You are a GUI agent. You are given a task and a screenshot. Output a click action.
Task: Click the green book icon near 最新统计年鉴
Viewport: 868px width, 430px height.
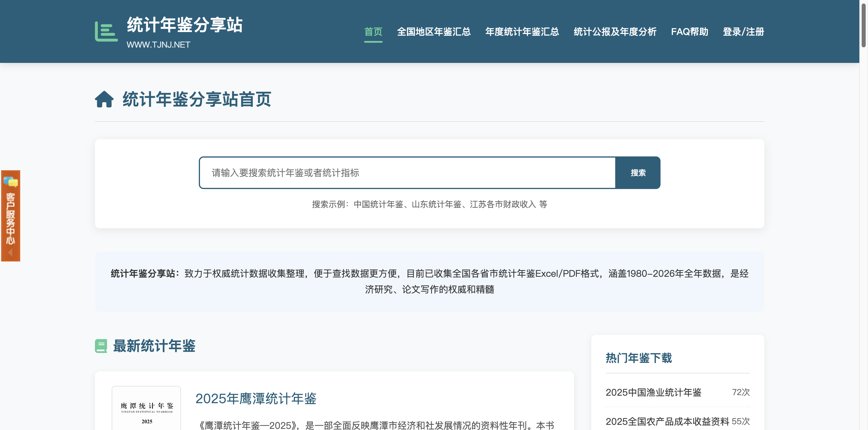pyautogui.click(x=101, y=346)
